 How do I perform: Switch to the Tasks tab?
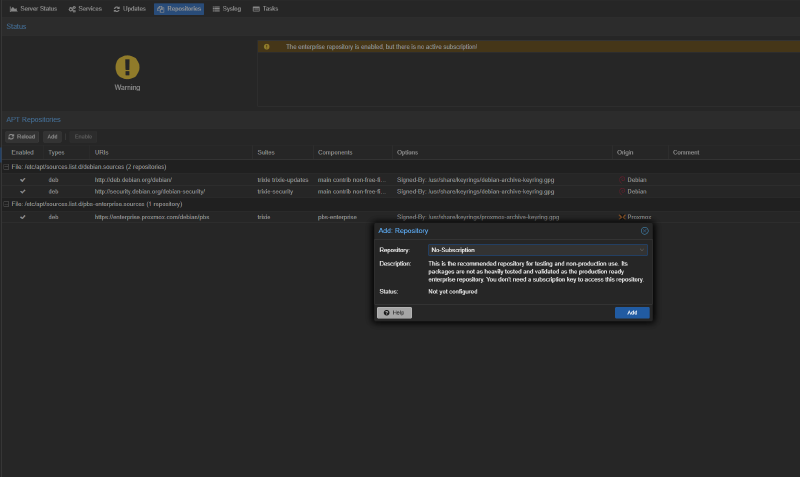(x=265, y=9)
